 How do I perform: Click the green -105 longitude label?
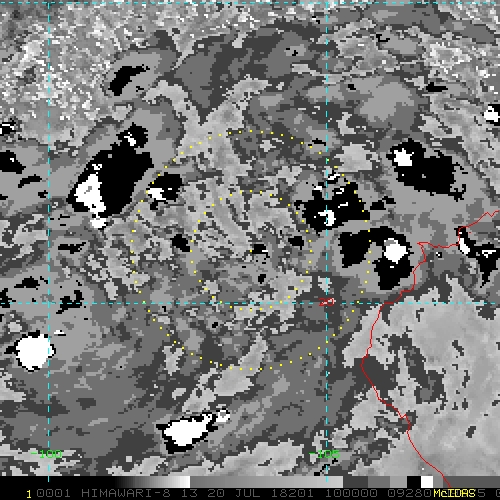[x=324, y=454]
